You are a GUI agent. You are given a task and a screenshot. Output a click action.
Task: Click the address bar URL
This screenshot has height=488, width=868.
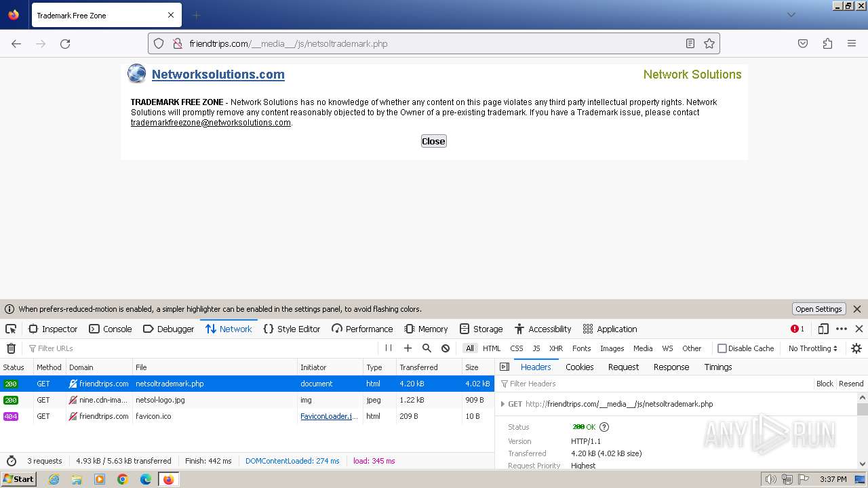click(x=289, y=43)
